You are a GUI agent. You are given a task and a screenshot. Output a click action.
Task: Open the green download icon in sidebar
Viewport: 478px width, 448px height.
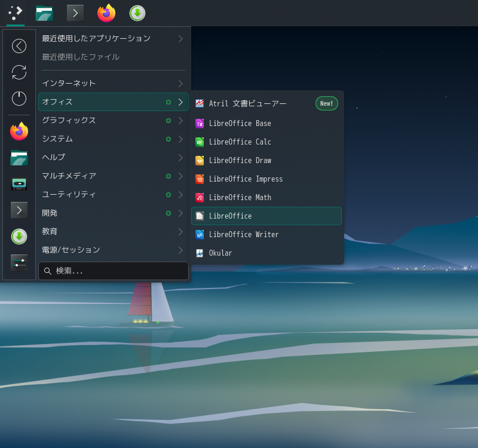[x=19, y=237]
